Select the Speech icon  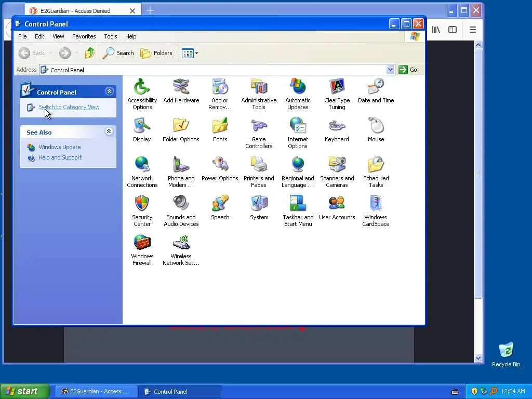[x=220, y=208]
